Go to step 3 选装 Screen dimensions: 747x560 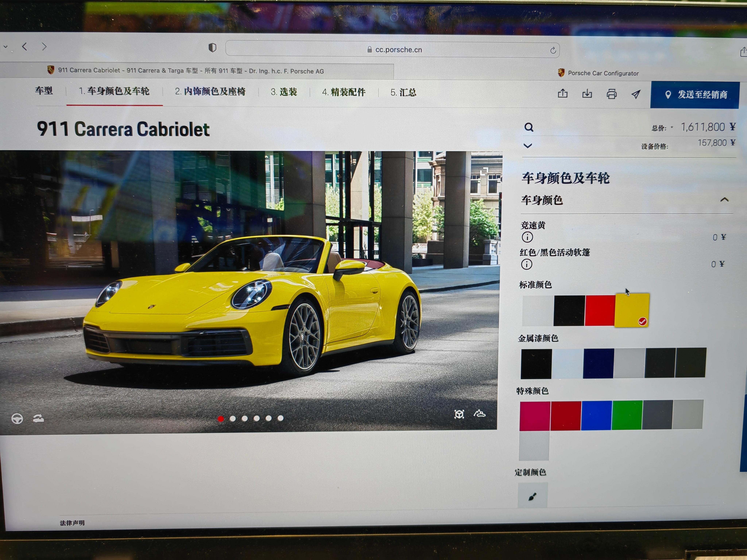(x=284, y=92)
